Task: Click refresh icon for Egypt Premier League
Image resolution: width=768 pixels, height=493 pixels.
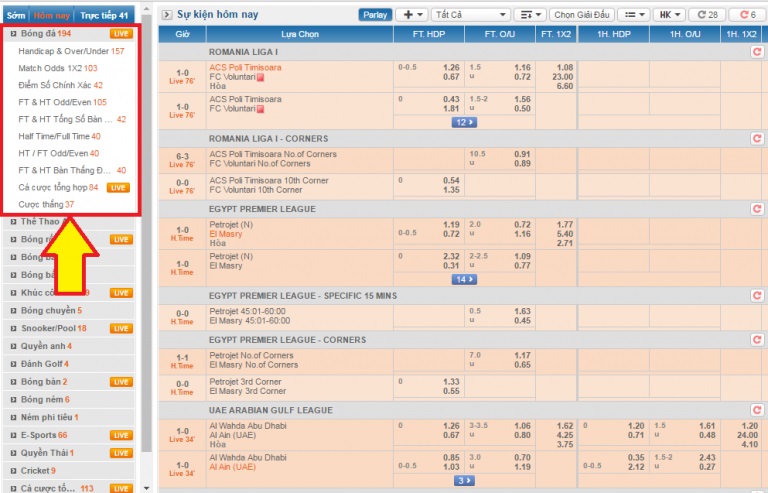Action: [755, 209]
